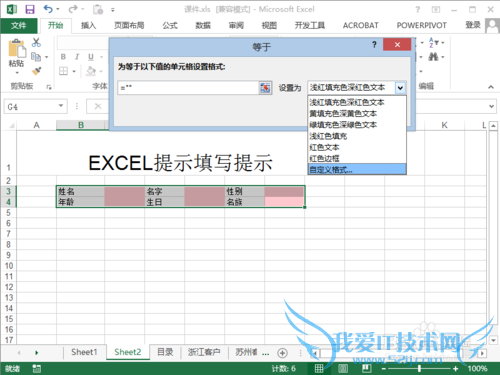
Task: Select column header K
Action: pyautogui.click(x=444, y=125)
